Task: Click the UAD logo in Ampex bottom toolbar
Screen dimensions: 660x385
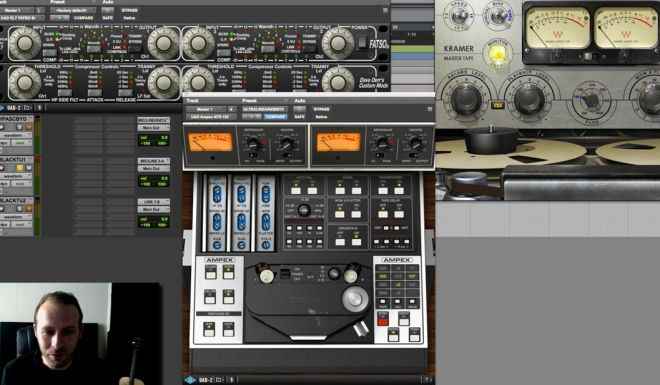Action: 190,380
